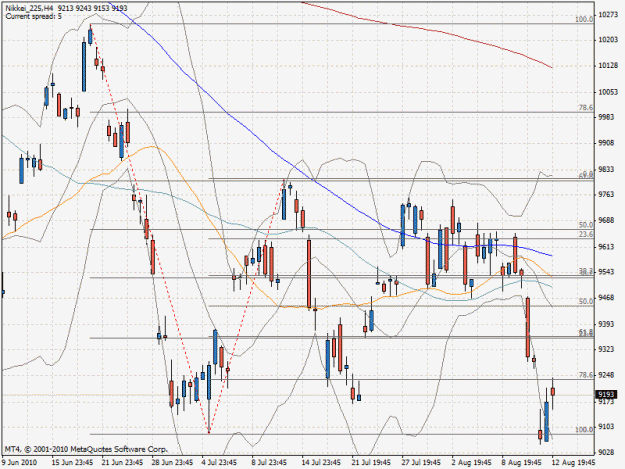This screenshot has height=469, width=625.
Task: Select the "9 Jun 2010" date label
Action: pos(20,462)
